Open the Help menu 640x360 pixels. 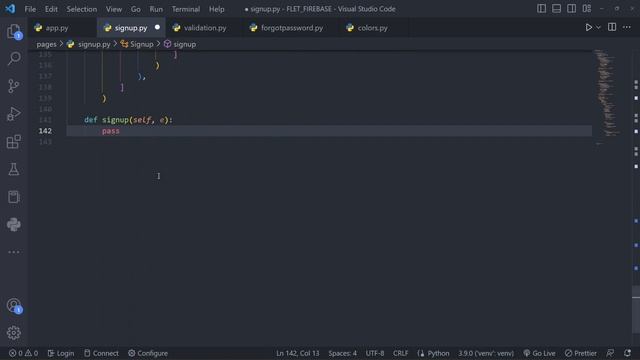pos(217,9)
